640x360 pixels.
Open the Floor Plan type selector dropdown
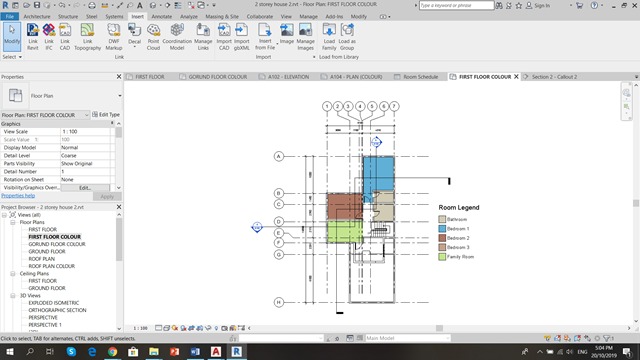click(x=120, y=96)
